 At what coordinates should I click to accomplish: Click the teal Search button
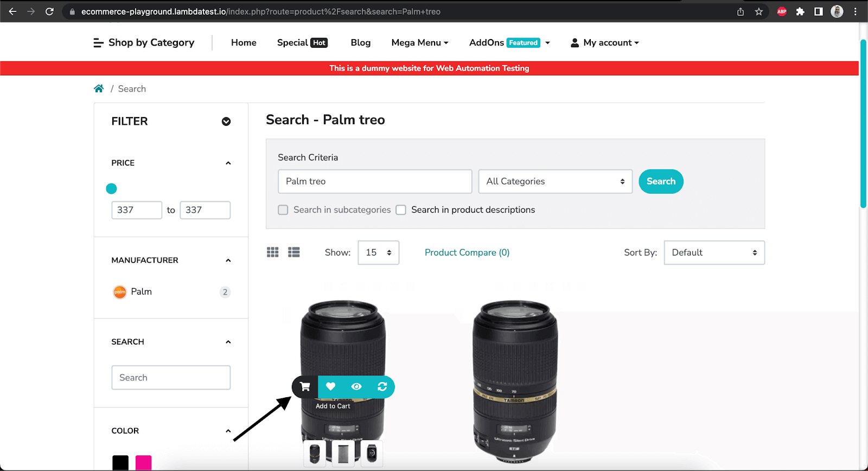coord(661,181)
